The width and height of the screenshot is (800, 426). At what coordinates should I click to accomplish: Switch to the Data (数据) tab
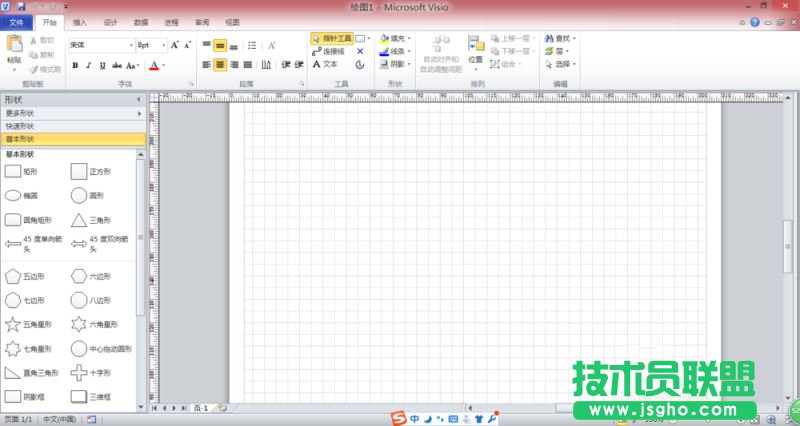(x=141, y=22)
